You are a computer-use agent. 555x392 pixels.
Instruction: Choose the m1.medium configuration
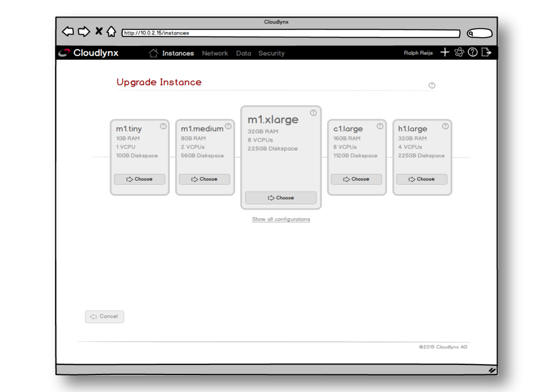(x=205, y=179)
